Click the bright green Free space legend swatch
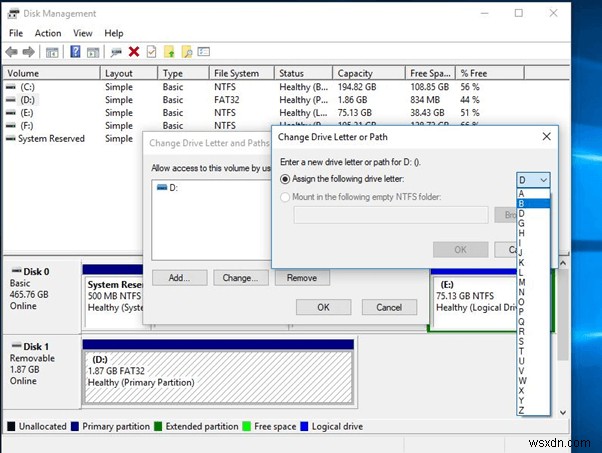 246,427
